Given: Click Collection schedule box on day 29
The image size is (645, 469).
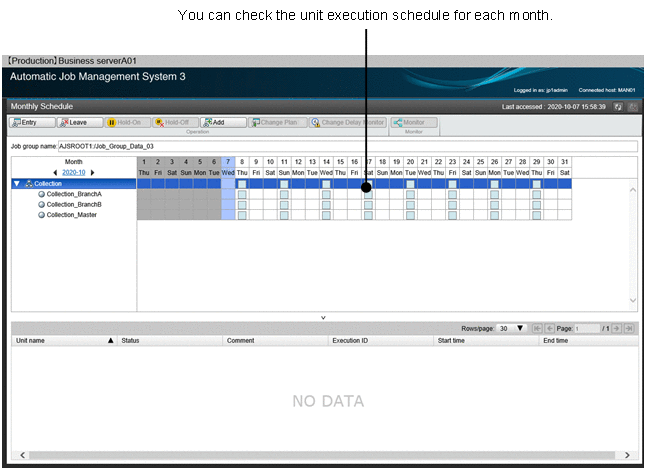Looking at the screenshot, I should [536, 184].
